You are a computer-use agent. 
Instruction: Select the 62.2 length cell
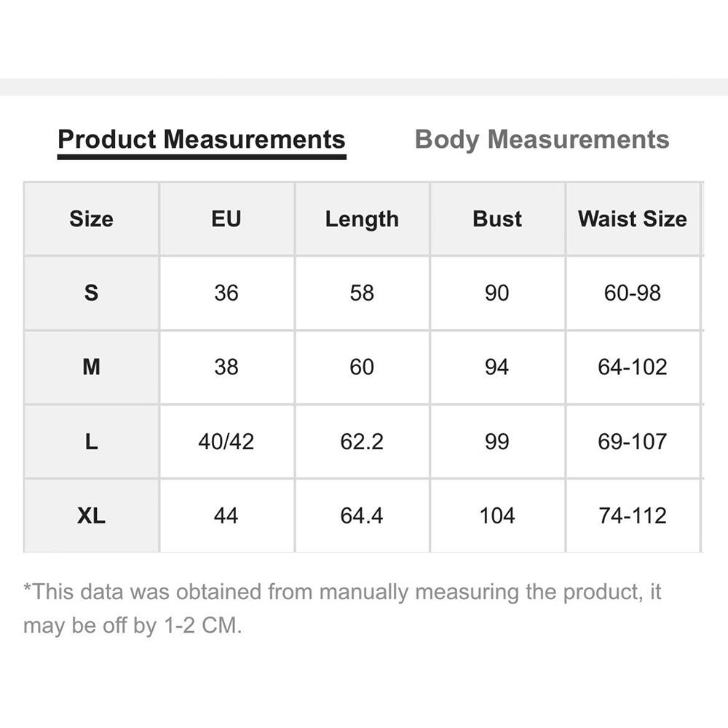coord(362,441)
